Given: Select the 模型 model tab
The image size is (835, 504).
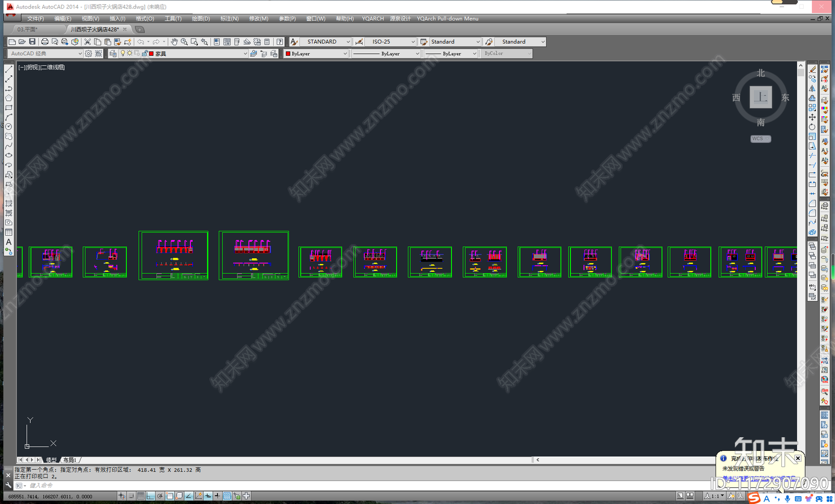Looking at the screenshot, I should tap(51, 460).
